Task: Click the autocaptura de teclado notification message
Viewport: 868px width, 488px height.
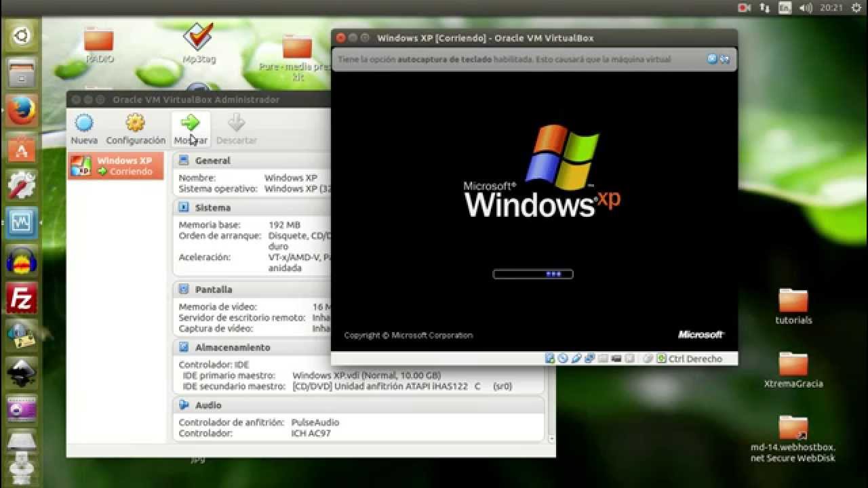Action: coord(505,59)
